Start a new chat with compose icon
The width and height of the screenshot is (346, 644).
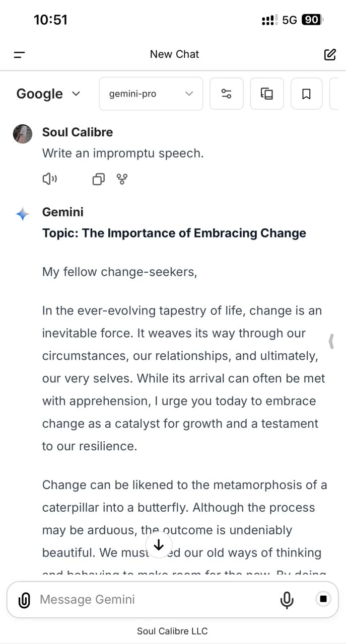pos(330,54)
